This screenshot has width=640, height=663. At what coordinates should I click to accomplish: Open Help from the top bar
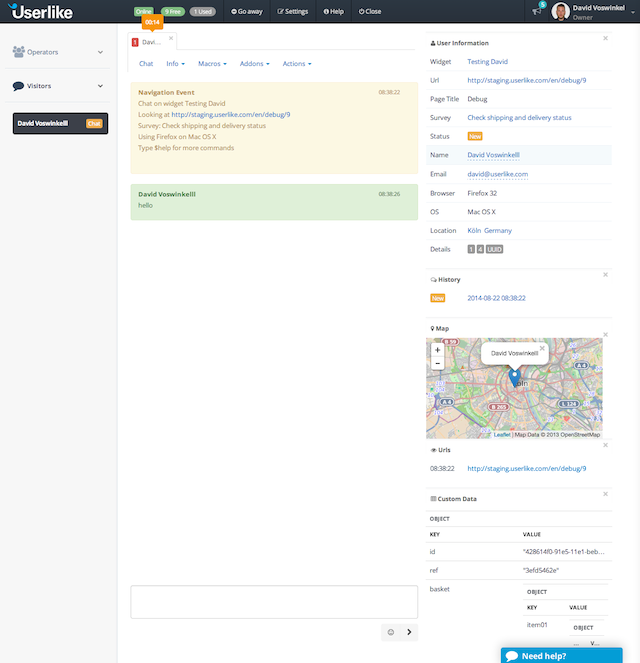[334, 11]
